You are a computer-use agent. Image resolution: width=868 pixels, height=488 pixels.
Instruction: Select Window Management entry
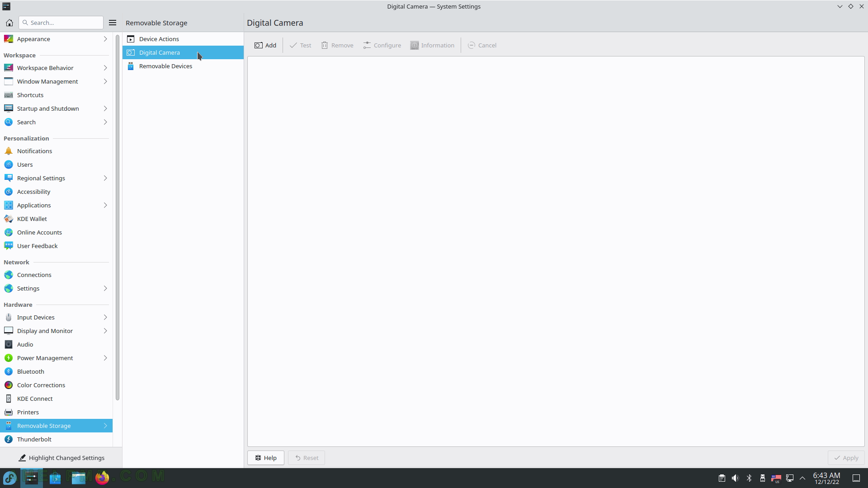tap(56, 81)
